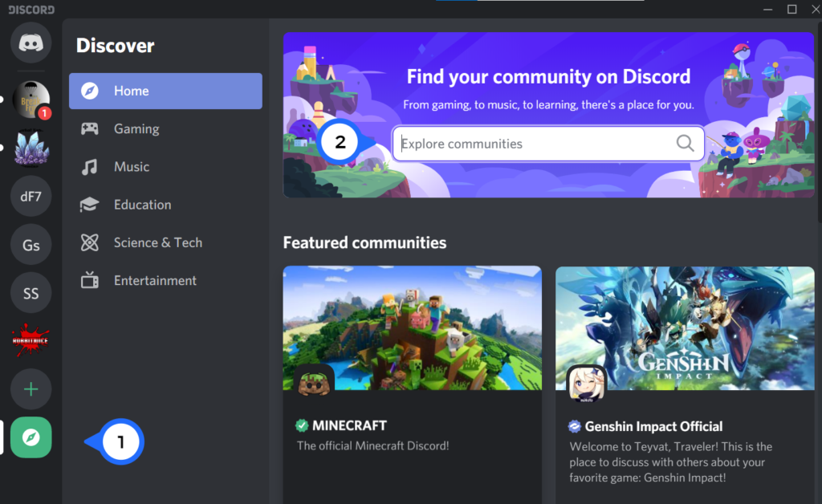Click the Genshin Impact server avatar
The image size is (822, 504).
tap(587, 383)
